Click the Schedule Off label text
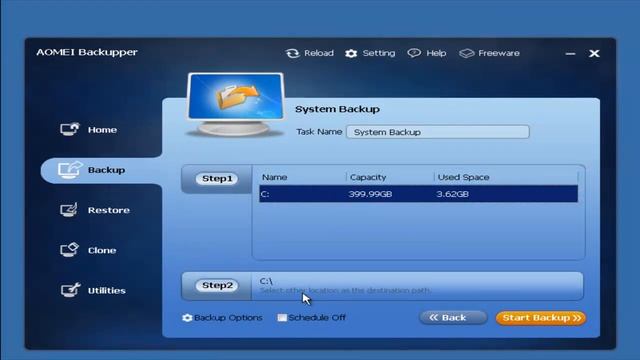 pos(317,318)
